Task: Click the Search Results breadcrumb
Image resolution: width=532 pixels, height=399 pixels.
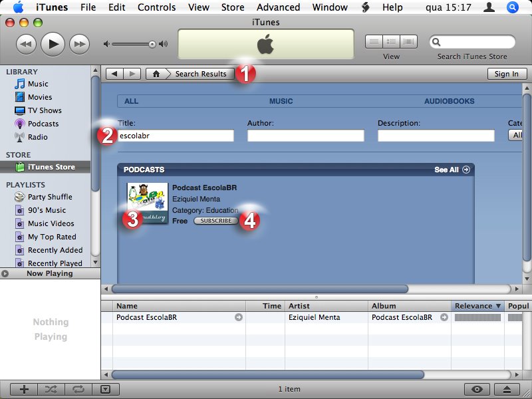Action: tap(201, 74)
